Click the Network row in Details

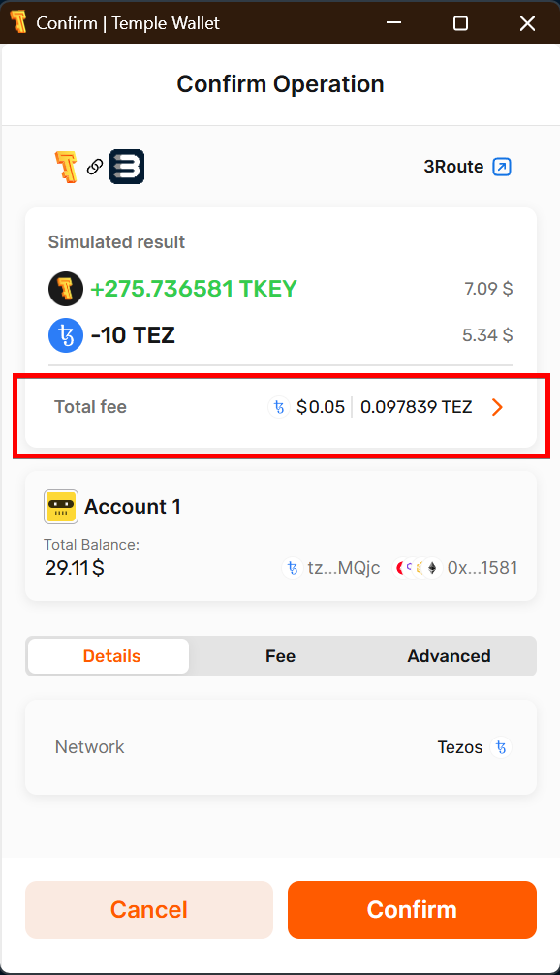coord(280,747)
